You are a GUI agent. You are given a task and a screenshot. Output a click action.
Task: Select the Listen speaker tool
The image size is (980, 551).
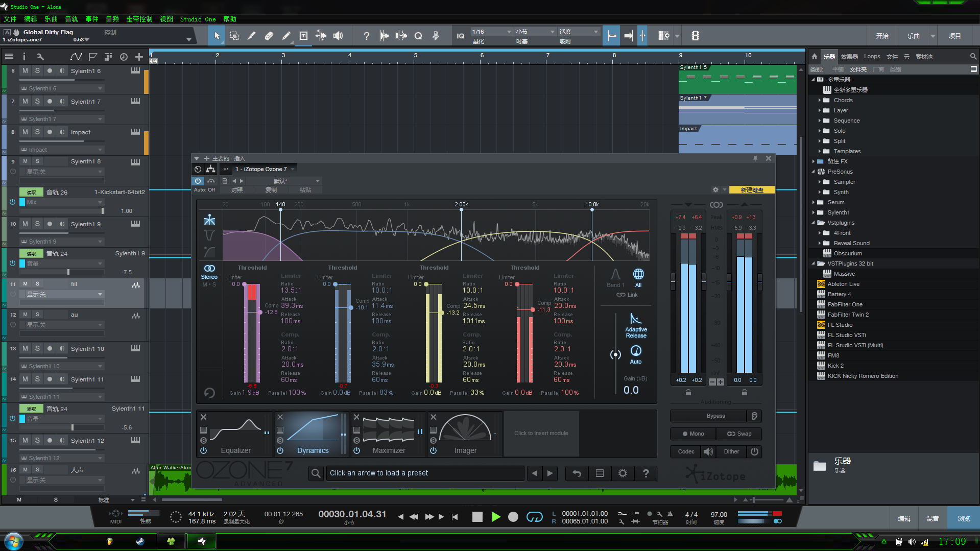(x=338, y=36)
